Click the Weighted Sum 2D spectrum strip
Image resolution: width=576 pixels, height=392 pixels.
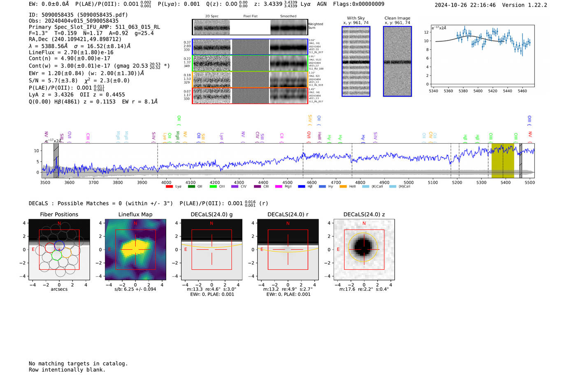pyautogui.click(x=250, y=27)
